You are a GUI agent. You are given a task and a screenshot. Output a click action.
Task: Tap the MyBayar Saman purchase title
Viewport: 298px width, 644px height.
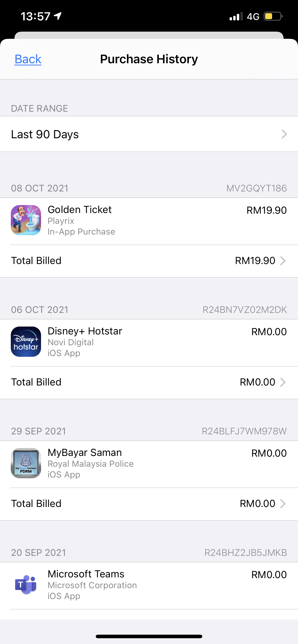[x=85, y=453]
